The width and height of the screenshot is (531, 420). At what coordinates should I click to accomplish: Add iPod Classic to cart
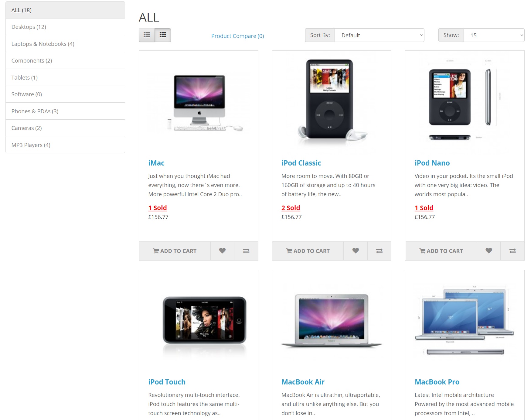click(308, 251)
